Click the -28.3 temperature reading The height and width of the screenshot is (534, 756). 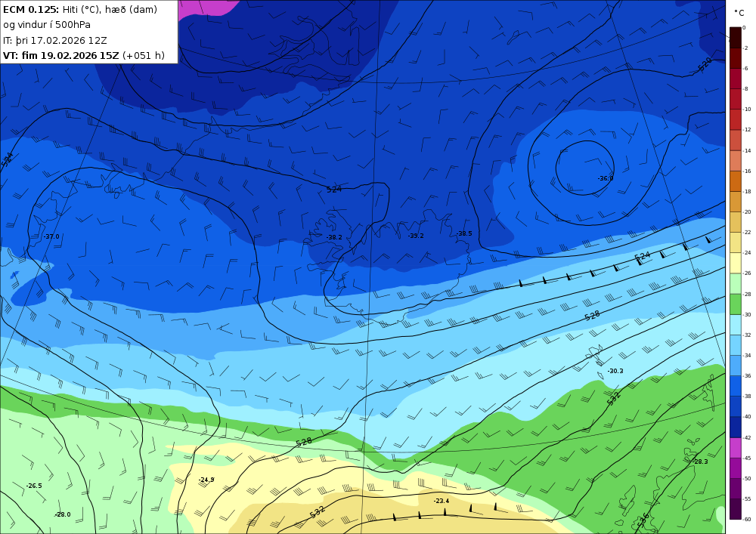(x=700, y=461)
